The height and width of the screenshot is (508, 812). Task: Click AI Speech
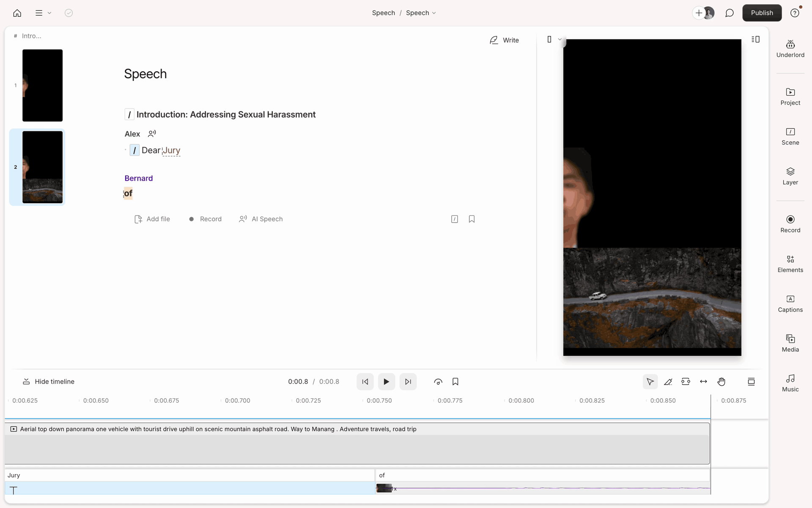click(261, 219)
